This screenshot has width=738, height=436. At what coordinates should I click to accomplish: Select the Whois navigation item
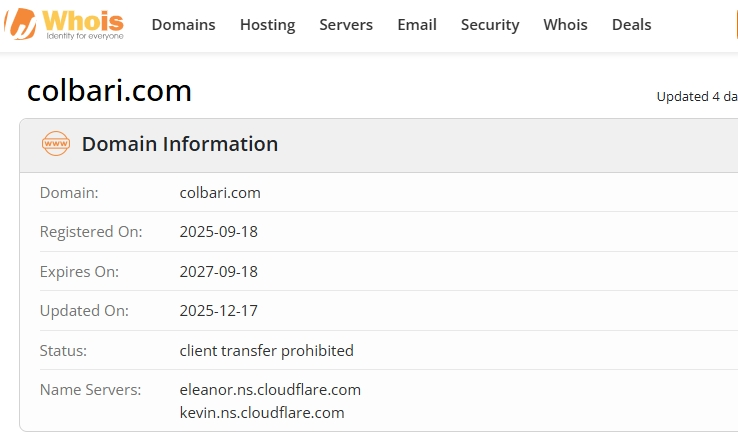tap(565, 24)
